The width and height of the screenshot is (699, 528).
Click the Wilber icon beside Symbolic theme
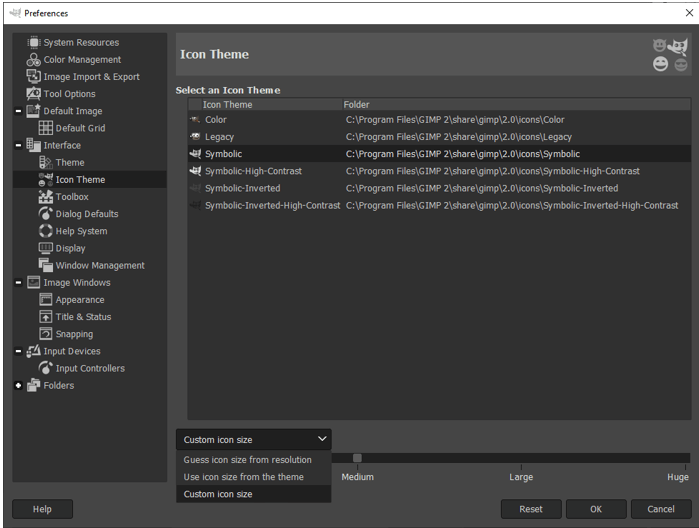196,154
